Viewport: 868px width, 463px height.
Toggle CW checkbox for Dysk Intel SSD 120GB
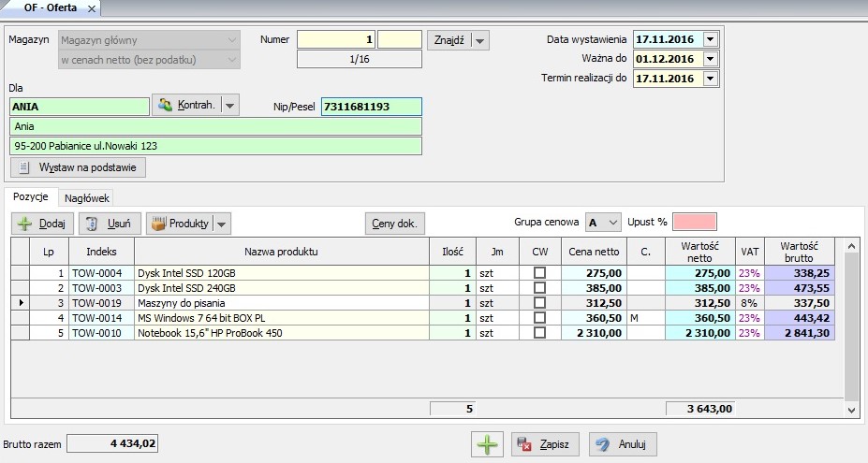pyautogui.click(x=539, y=273)
